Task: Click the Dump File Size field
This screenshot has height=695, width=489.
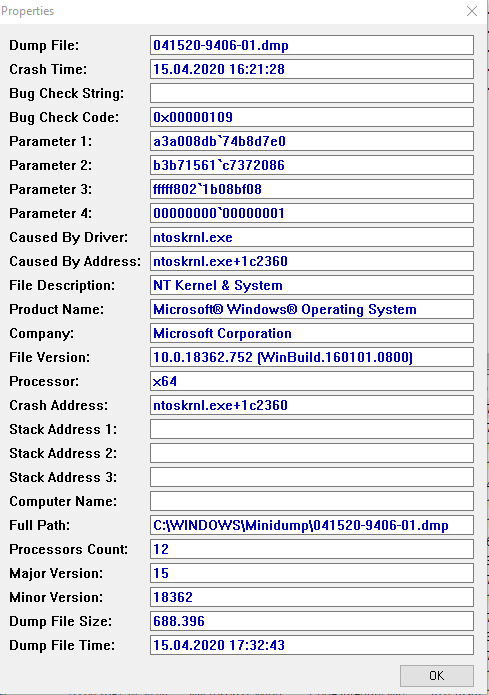Action: coord(312,621)
